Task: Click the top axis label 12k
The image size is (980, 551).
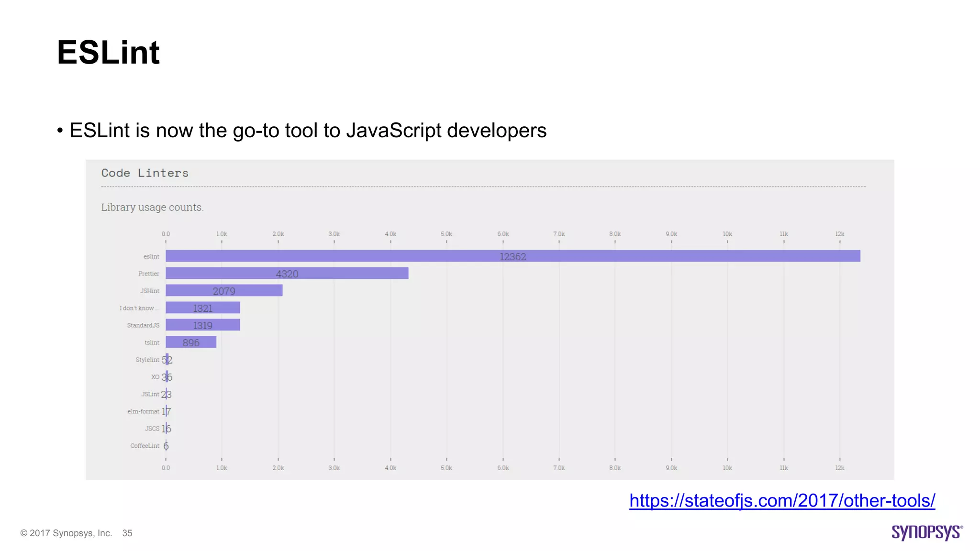Action: pos(840,234)
